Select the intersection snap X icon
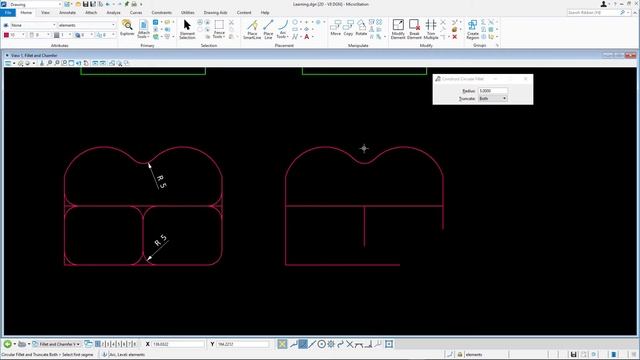This screenshot has height=360, width=640. coord(349,344)
